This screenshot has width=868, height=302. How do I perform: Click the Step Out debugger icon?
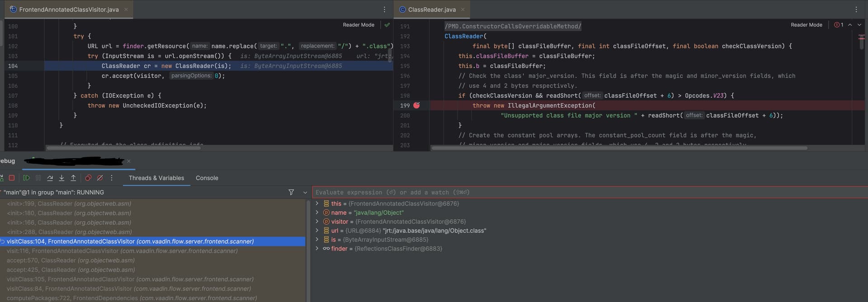[73, 178]
